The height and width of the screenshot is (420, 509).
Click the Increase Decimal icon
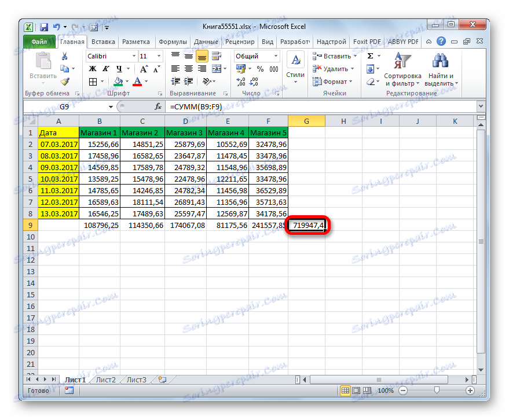(x=239, y=81)
